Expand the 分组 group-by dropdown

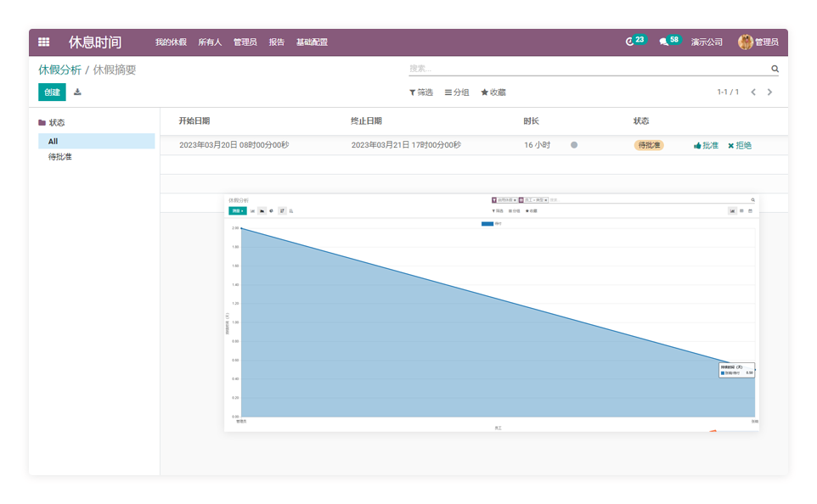pyautogui.click(x=457, y=92)
